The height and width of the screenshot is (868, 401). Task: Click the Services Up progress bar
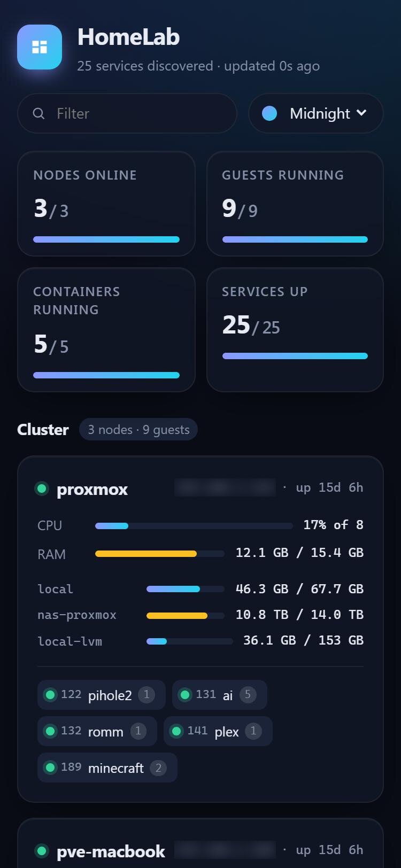click(x=295, y=356)
